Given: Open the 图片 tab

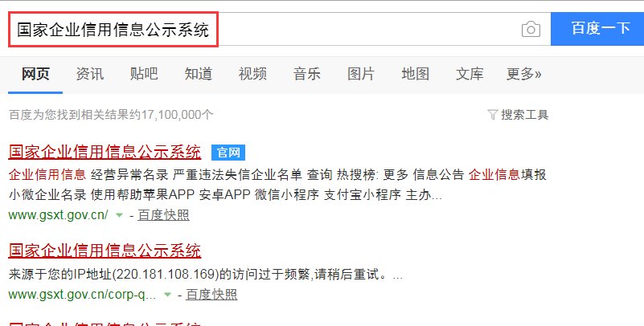Looking at the screenshot, I should point(361,74).
